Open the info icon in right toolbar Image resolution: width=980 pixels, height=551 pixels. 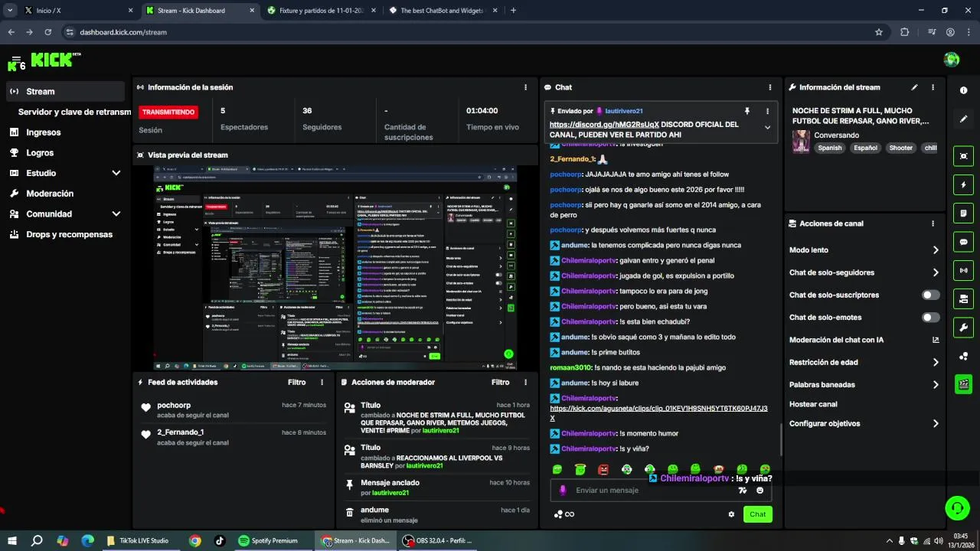pos(963,90)
